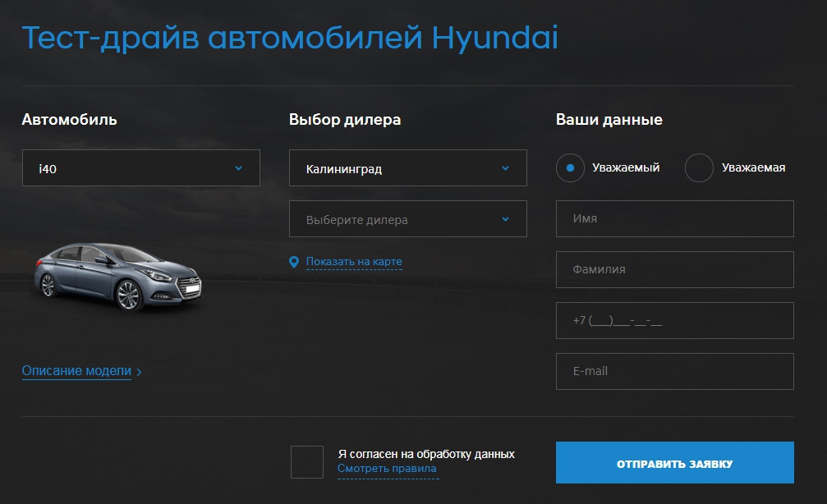The width and height of the screenshot is (827, 504).
Task: Click the Я согласен на обработку данных text
Action: tap(426, 454)
